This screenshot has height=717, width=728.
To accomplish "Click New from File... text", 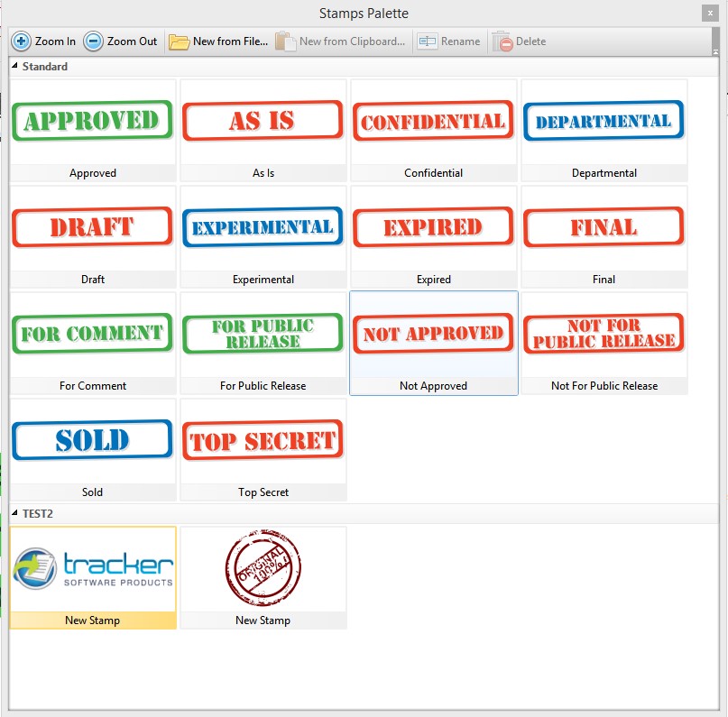I will 230,41.
